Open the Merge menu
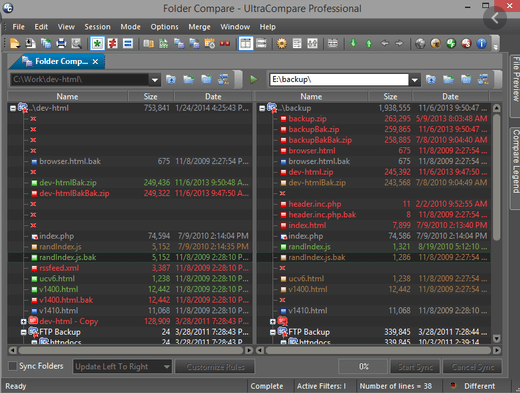The image size is (520, 393). tap(199, 27)
